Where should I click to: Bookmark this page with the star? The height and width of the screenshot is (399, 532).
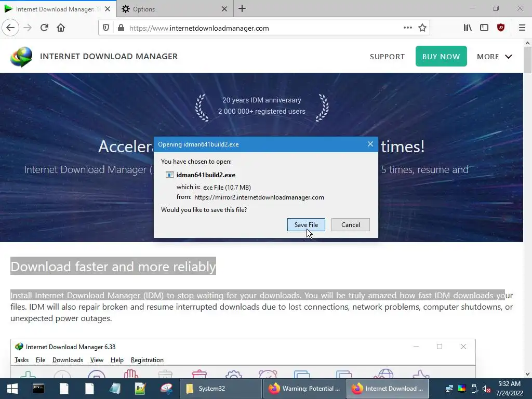(422, 28)
